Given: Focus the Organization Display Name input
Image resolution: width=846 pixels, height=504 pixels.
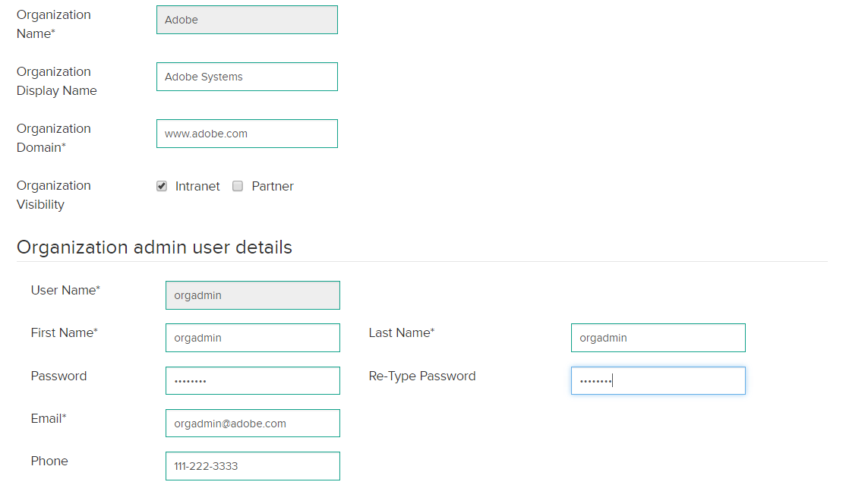Looking at the screenshot, I should (247, 77).
